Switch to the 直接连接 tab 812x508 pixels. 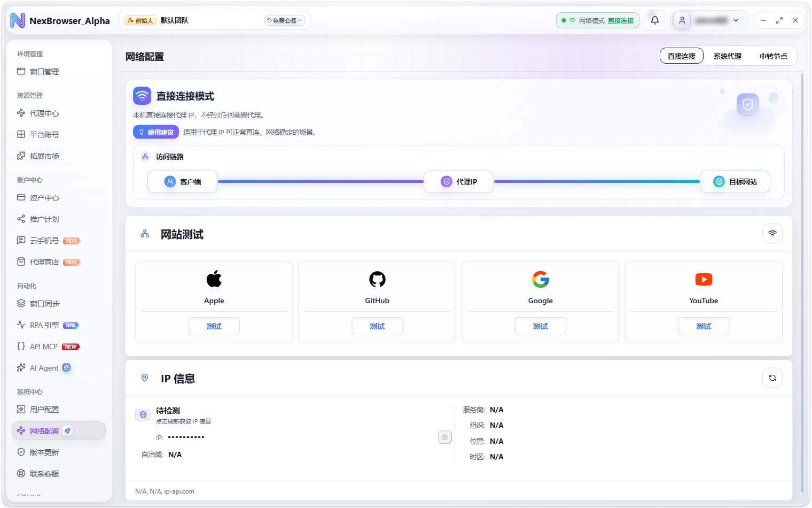click(x=682, y=56)
